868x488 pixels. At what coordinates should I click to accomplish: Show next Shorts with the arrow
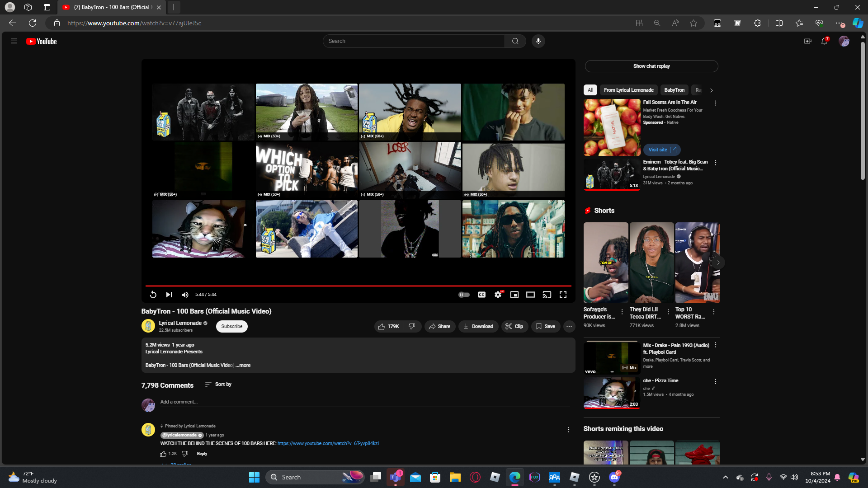718,263
